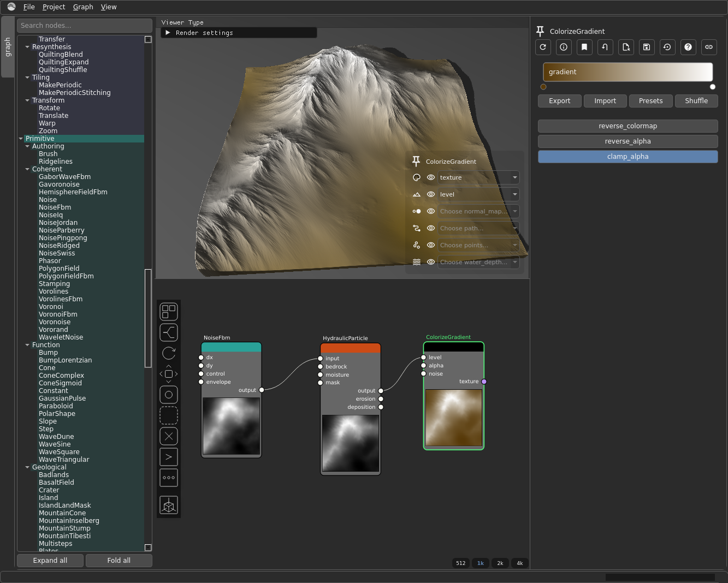Image resolution: width=728 pixels, height=583 pixels.
Task: Collapse the Coherent tree group
Action: [x=27, y=169]
